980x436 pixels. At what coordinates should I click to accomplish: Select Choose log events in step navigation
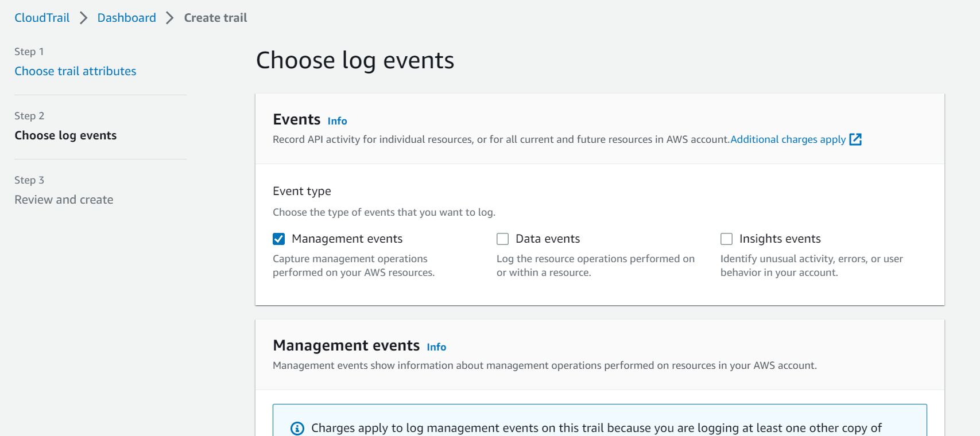coord(65,135)
